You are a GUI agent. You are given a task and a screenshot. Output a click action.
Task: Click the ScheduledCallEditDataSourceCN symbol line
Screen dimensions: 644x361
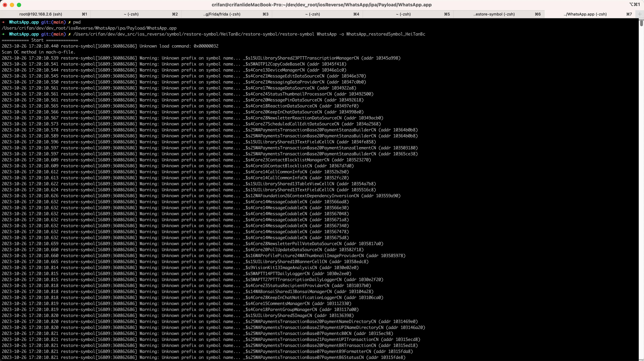click(x=191, y=124)
